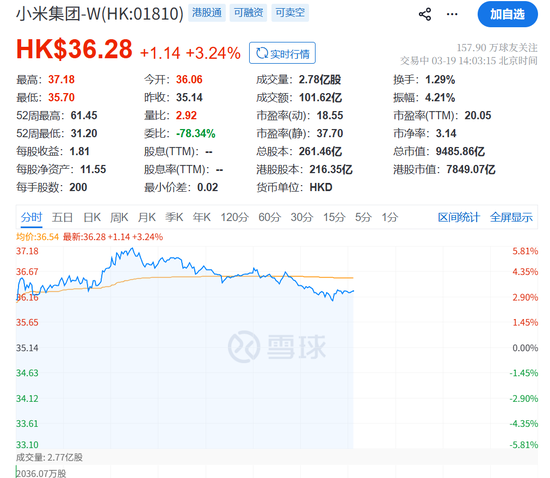Select the 可卖空 tag

pos(290,13)
